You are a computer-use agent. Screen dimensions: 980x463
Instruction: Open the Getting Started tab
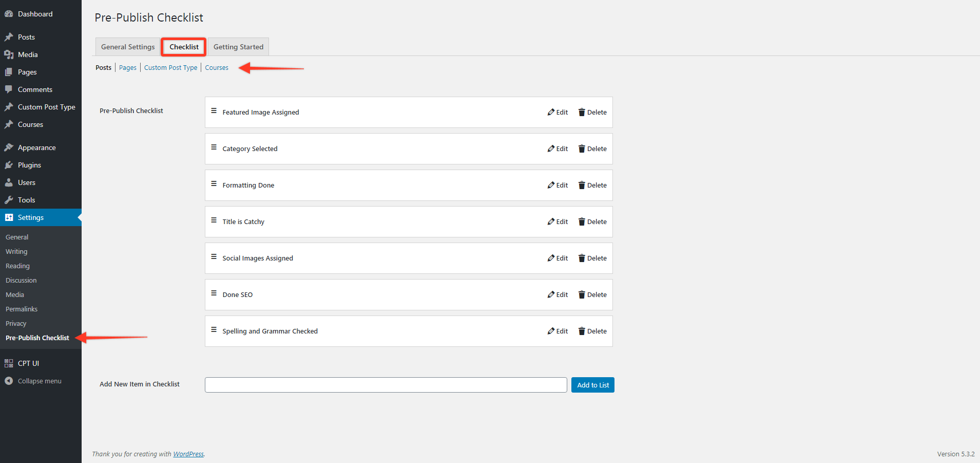[238, 46]
